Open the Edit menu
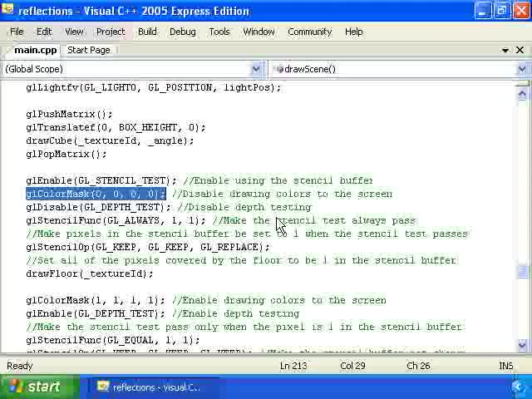 coord(44,32)
